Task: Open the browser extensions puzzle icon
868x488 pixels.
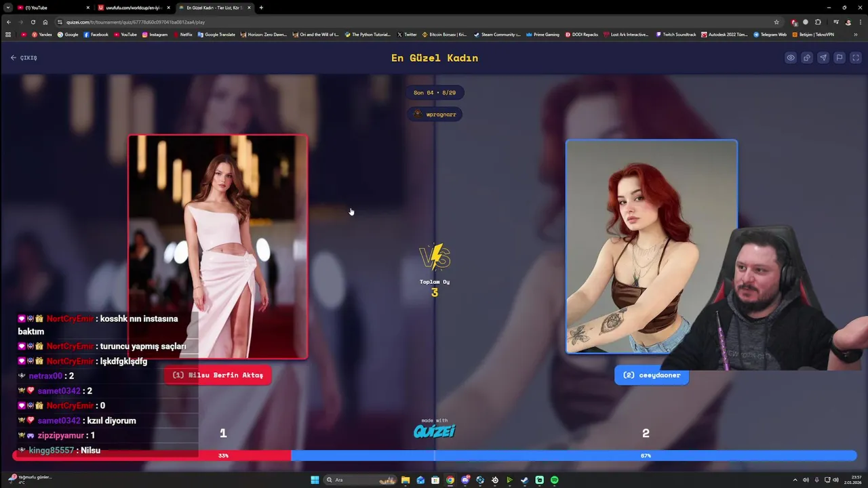Action: point(818,22)
